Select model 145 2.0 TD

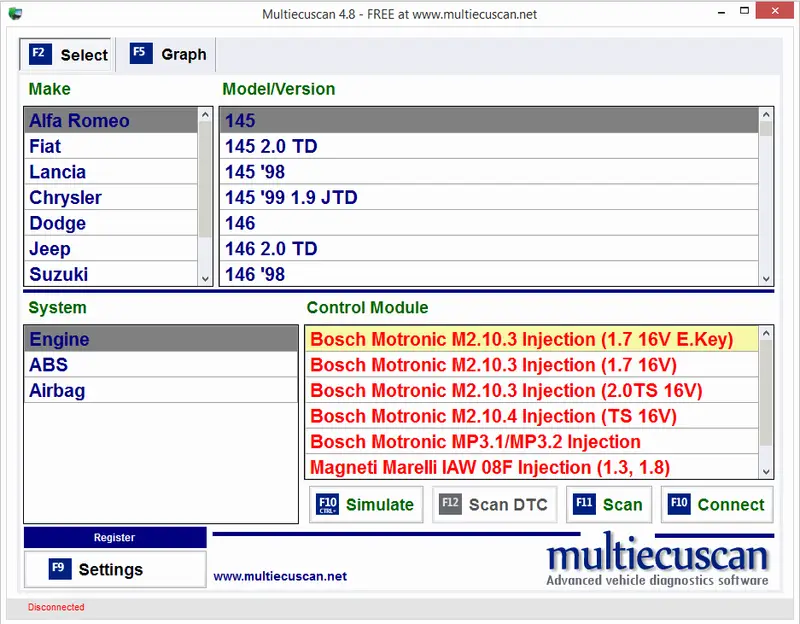[489, 146]
